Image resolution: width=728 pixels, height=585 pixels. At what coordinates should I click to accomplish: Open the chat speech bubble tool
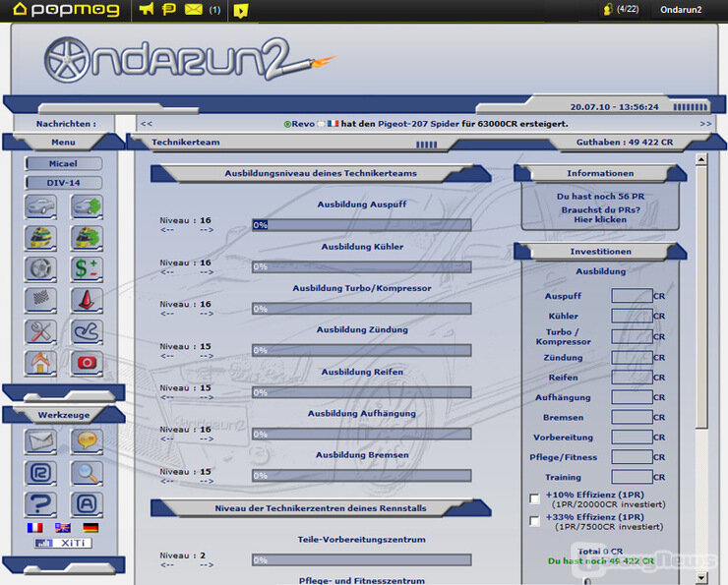tap(87, 441)
